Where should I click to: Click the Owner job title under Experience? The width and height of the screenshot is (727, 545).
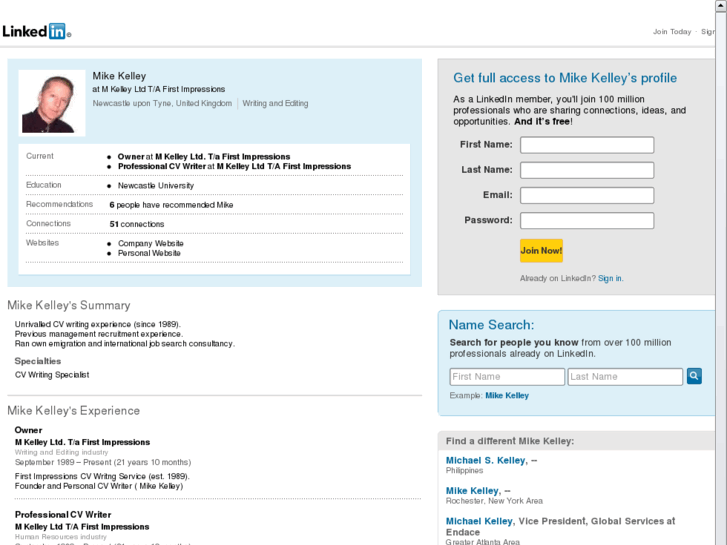pyautogui.click(x=28, y=430)
